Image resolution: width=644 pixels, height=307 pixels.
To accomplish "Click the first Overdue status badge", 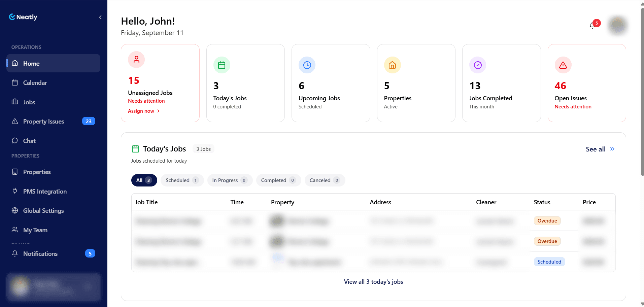I will pos(547,221).
